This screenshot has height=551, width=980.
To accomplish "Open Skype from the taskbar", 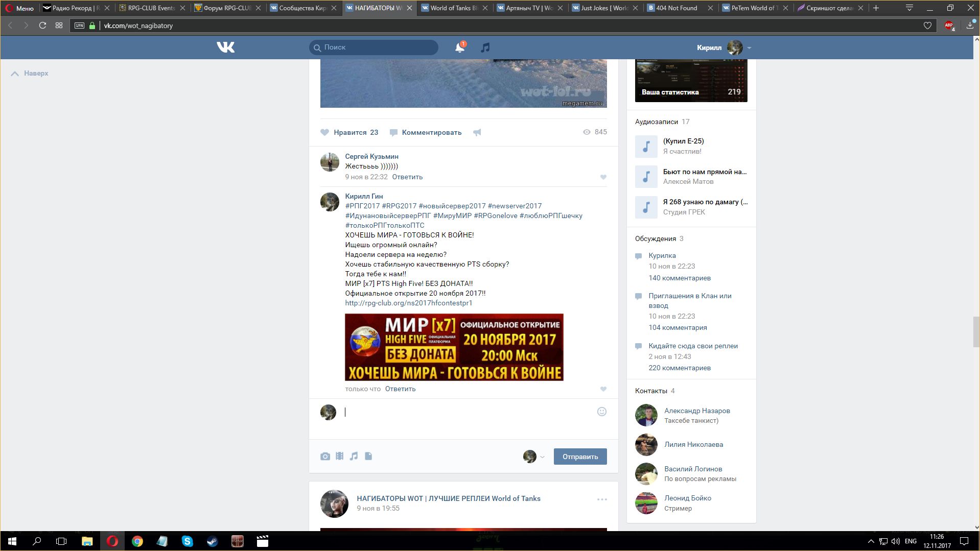I will click(x=187, y=541).
